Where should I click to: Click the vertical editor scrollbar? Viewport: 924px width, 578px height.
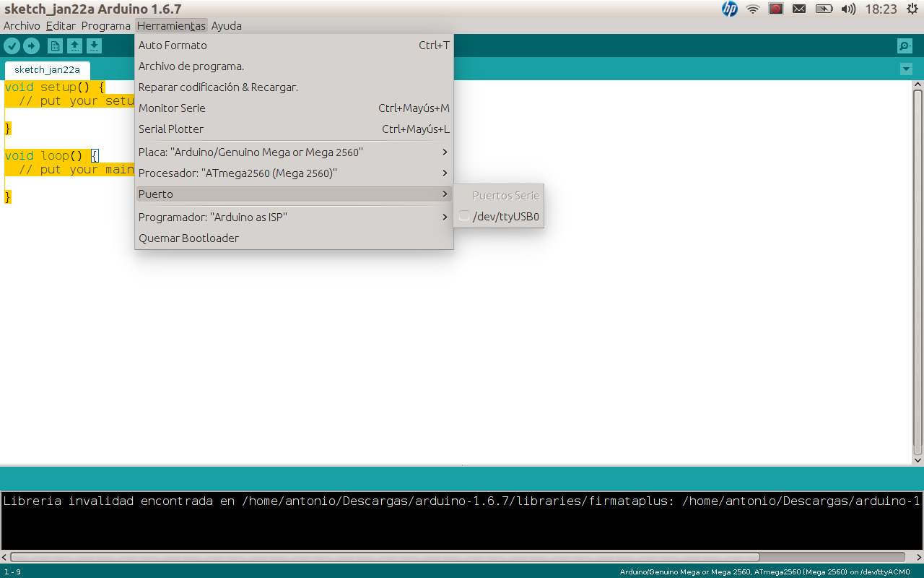(918, 273)
